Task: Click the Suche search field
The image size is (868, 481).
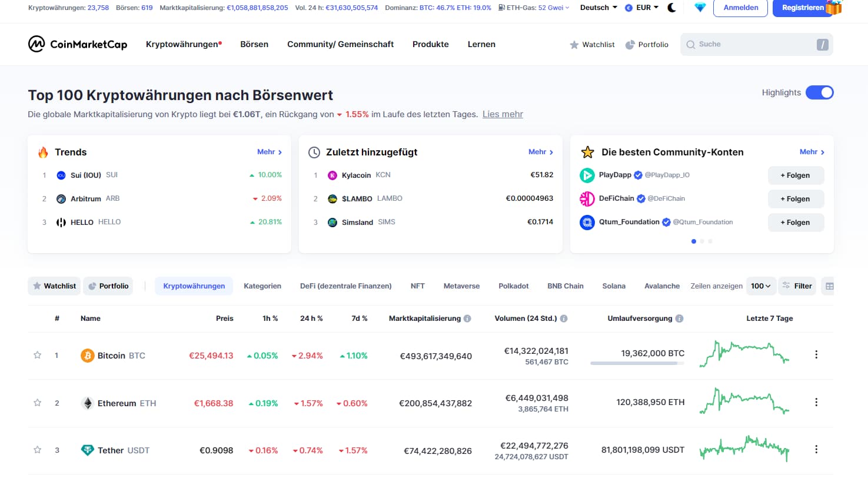Action: click(757, 45)
